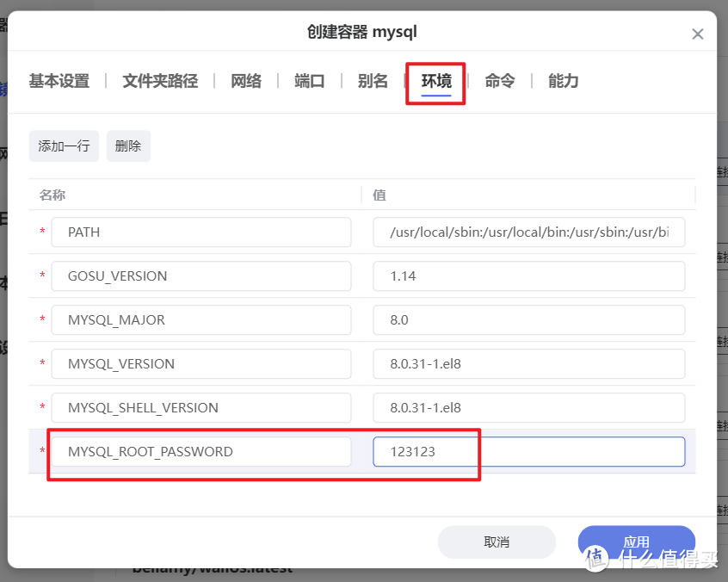Viewport: 728px width, 582px height.
Task: Edit the PATH variable value field
Action: tap(527, 232)
